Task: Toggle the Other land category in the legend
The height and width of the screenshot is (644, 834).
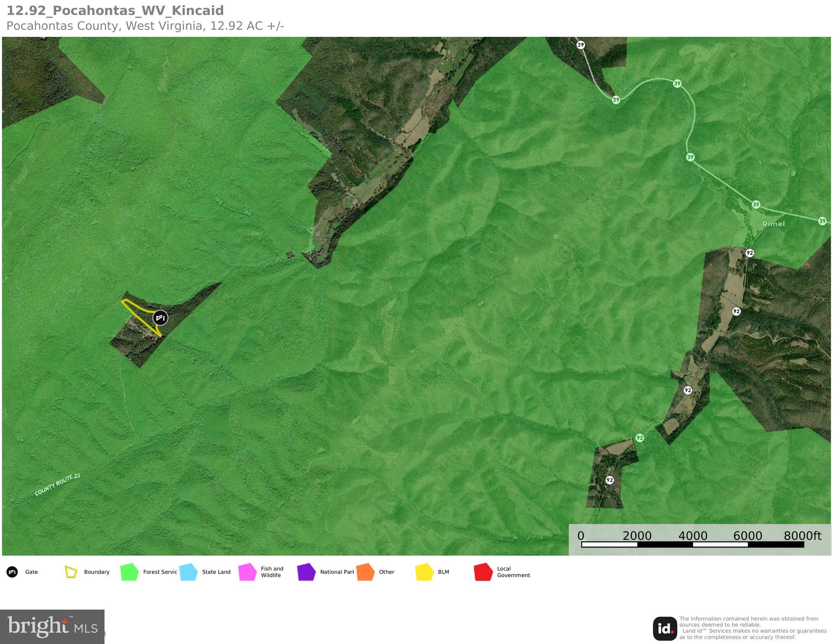Action: [366, 571]
